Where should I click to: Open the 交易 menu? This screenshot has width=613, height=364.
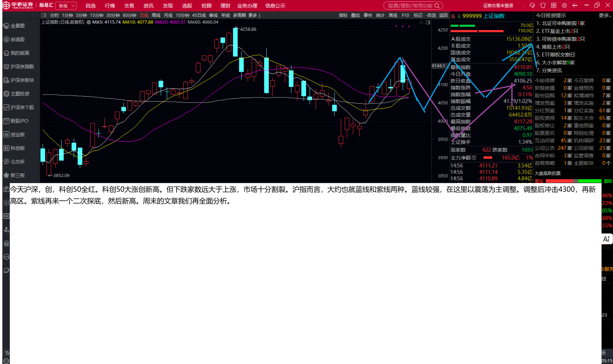click(x=129, y=6)
